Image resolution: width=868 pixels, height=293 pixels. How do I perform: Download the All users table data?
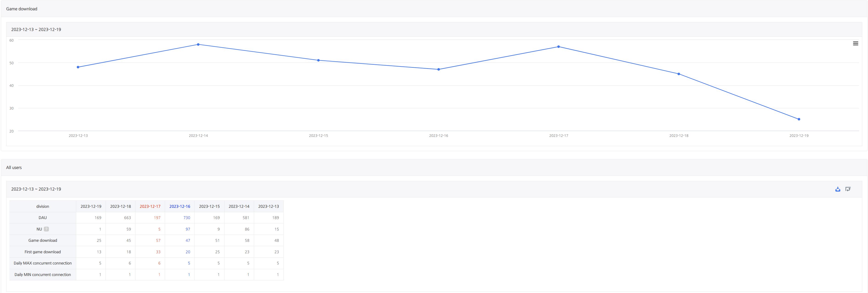click(x=838, y=189)
